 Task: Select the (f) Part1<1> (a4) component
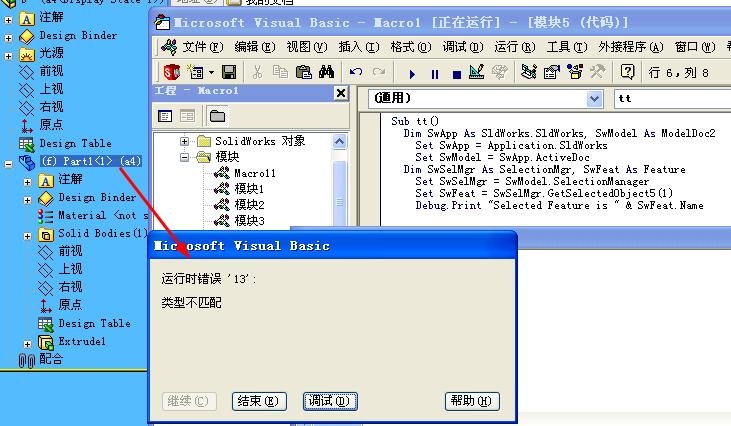pyautogui.click(x=90, y=161)
